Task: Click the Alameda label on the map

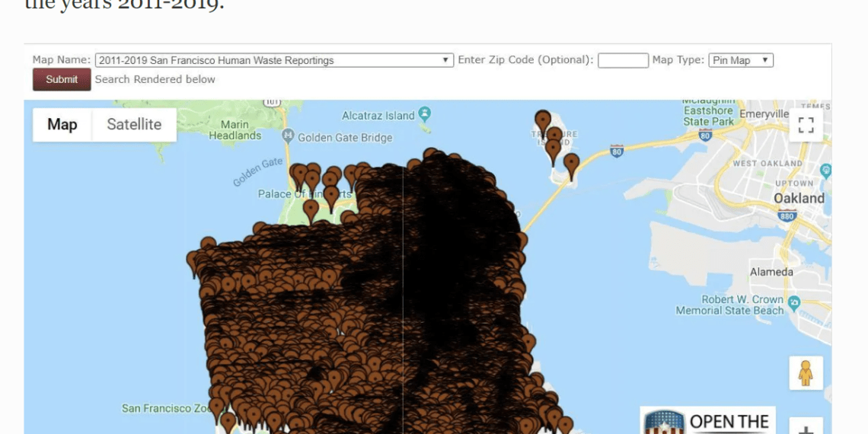Action: tap(771, 272)
